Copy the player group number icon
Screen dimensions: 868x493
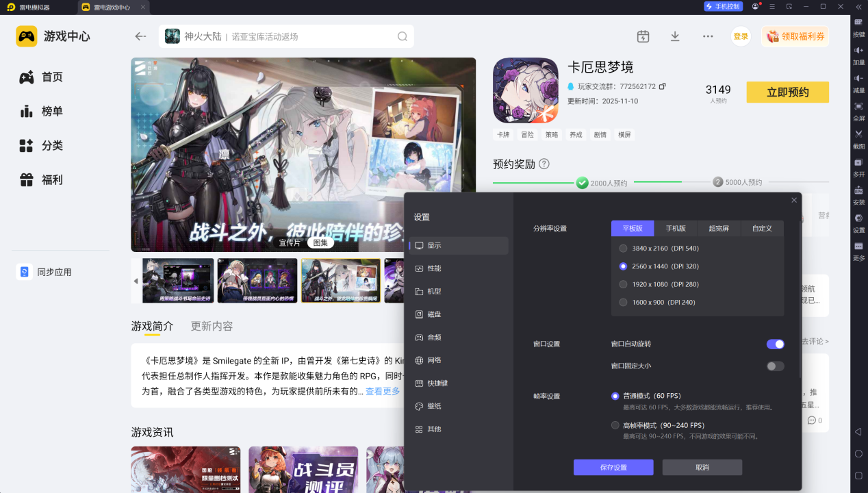tap(662, 86)
